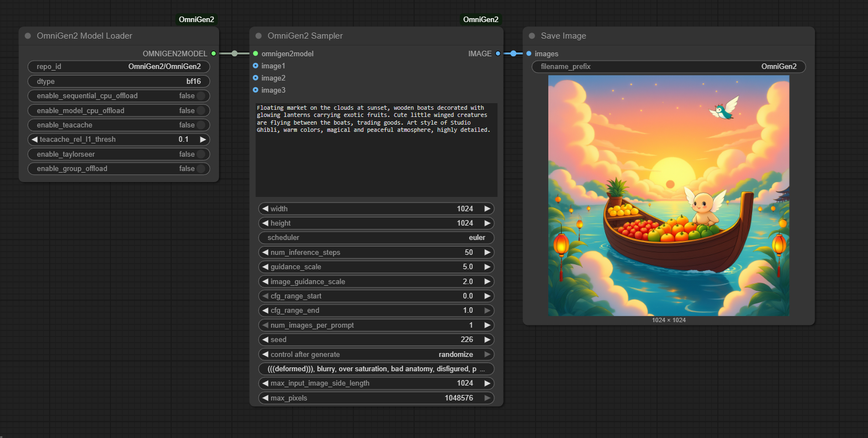Decrease width with left arrow
This screenshot has width=868, height=438.
click(x=266, y=209)
